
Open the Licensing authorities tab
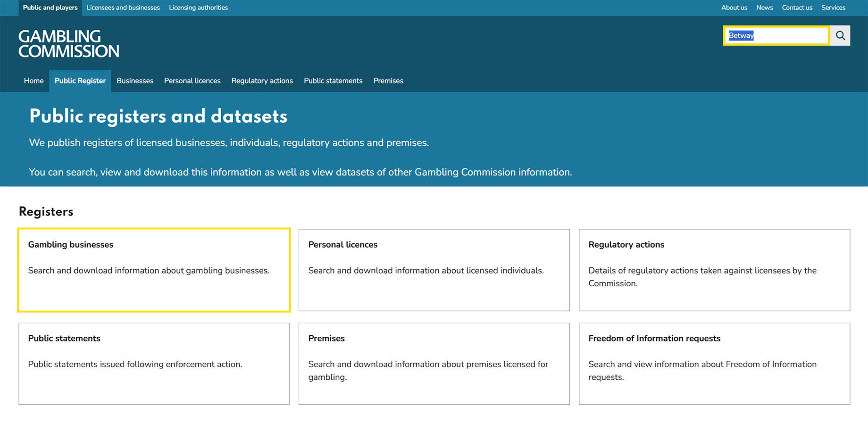[198, 8]
